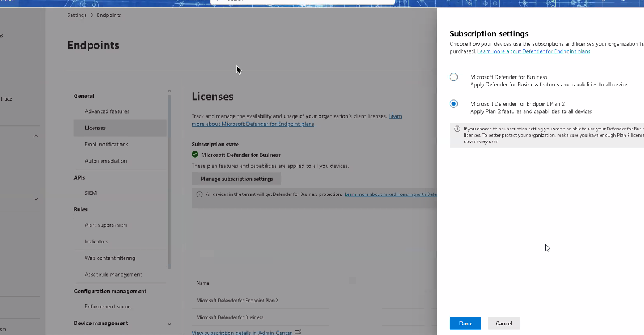Image resolution: width=644 pixels, height=335 pixels.
Task: Open SIEM under APIs
Action: pyautogui.click(x=91, y=193)
